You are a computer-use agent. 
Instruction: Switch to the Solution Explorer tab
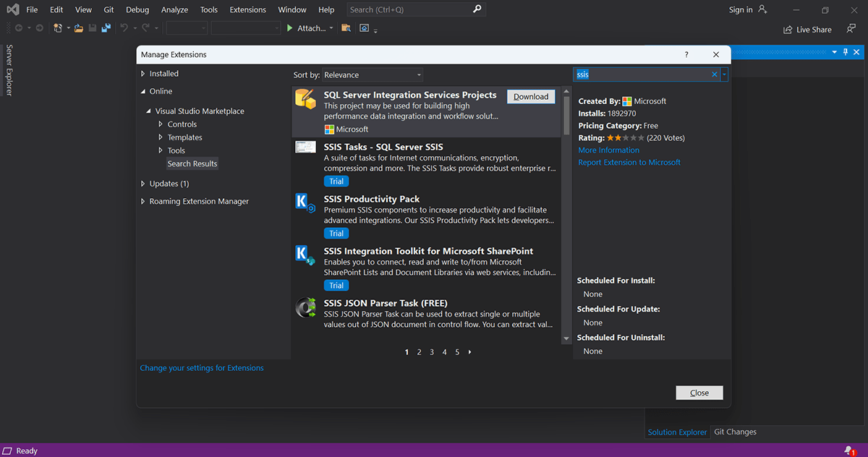677,432
